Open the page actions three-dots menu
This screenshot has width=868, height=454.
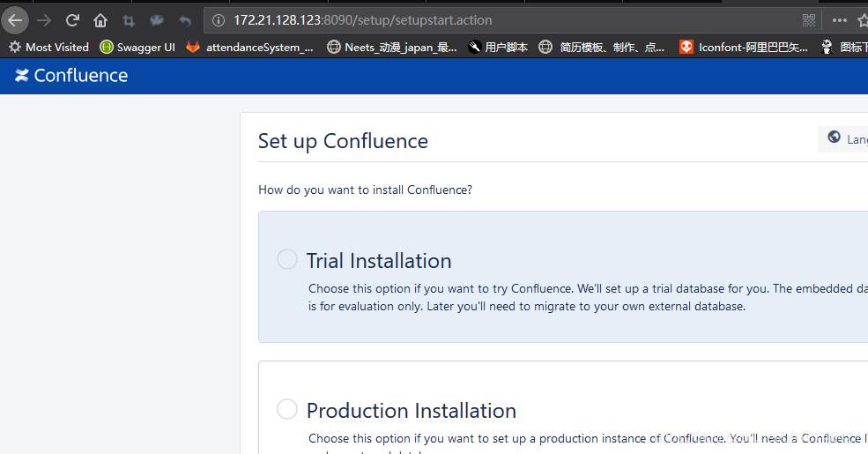coord(840,20)
